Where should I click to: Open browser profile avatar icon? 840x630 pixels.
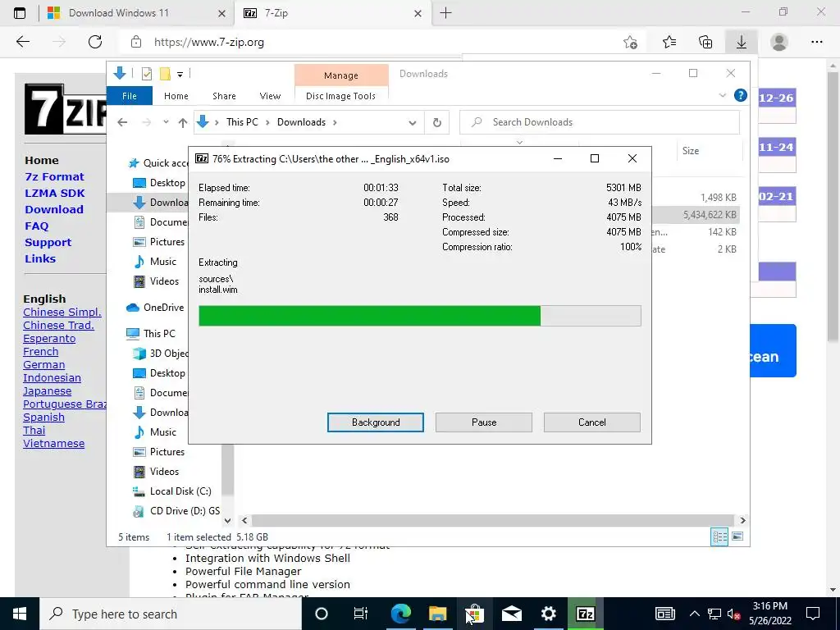[x=779, y=42]
